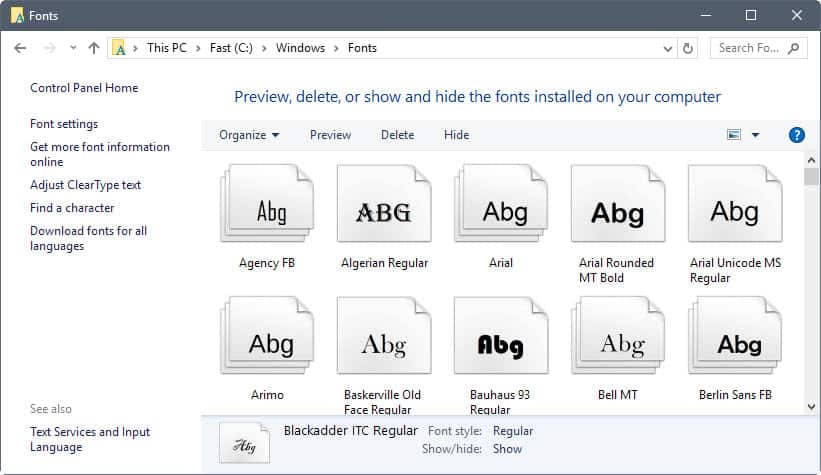Screen dimensions: 821x475
Task: Click Hide in the toolbar
Action: [x=457, y=135]
